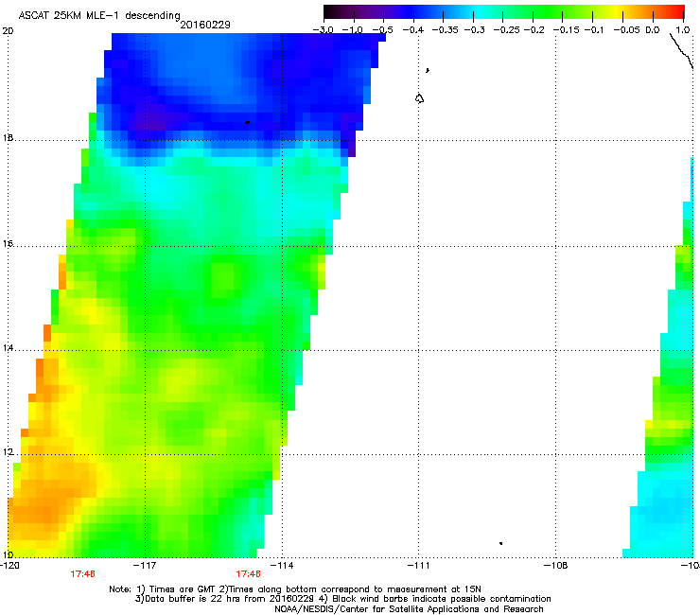The image size is (700, 615).
Task: Click the island outline on the -111 meridian
Action: coord(419,98)
